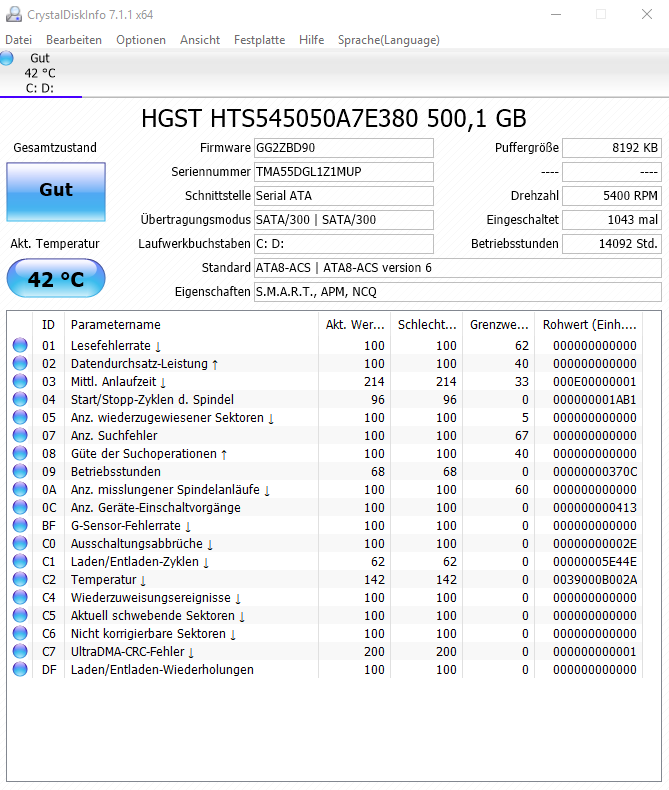Click status circle for Wiederzuweisungsereignisse row
The height and width of the screenshot is (790, 669).
coord(20,598)
